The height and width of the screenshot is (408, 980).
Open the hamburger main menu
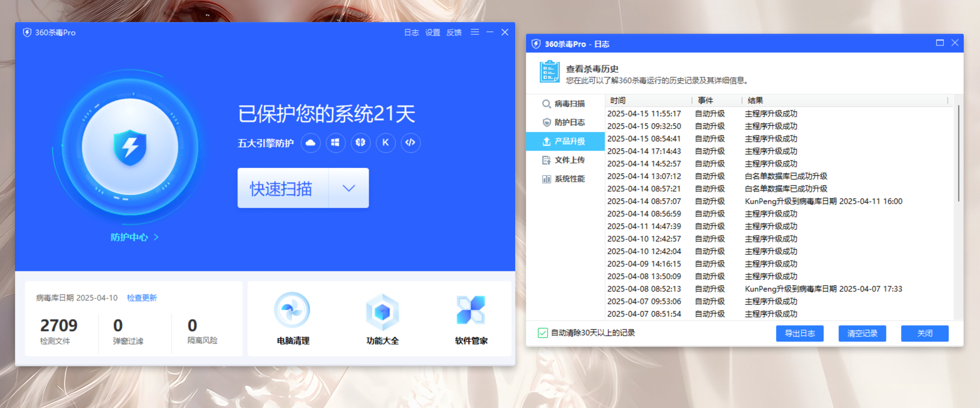475,32
